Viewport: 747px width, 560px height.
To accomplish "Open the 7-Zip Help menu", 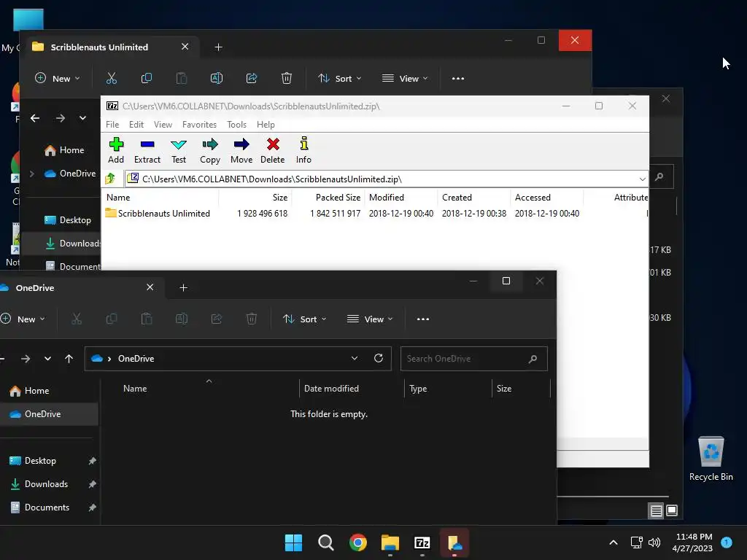I will tap(266, 124).
